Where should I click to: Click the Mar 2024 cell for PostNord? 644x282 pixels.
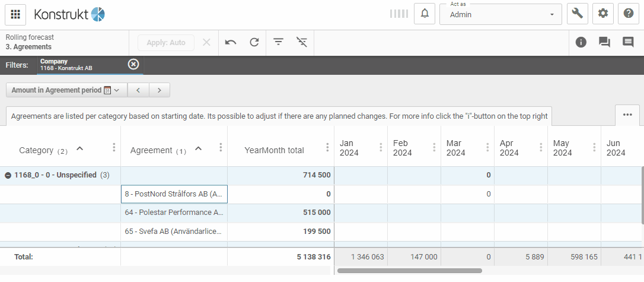(467, 194)
